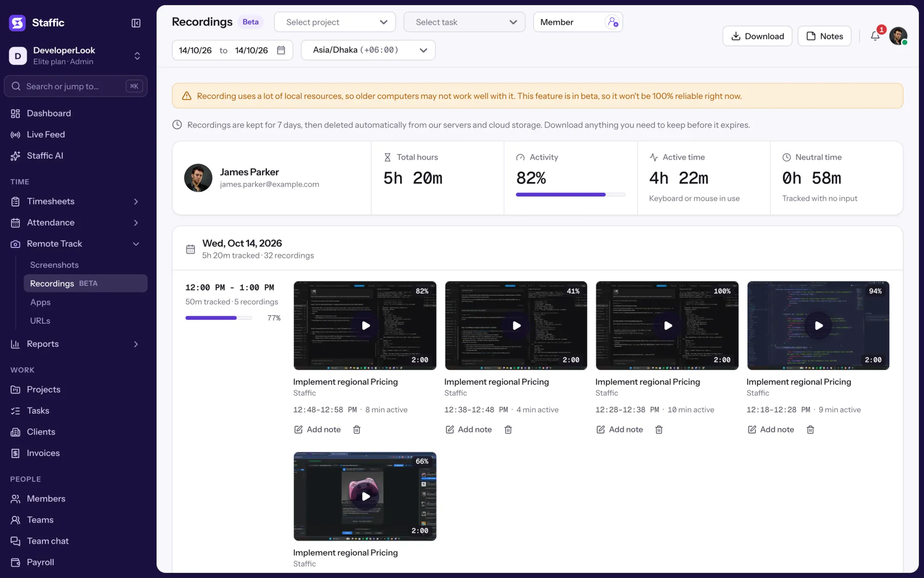Expand the Reports menu

click(x=75, y=344)
